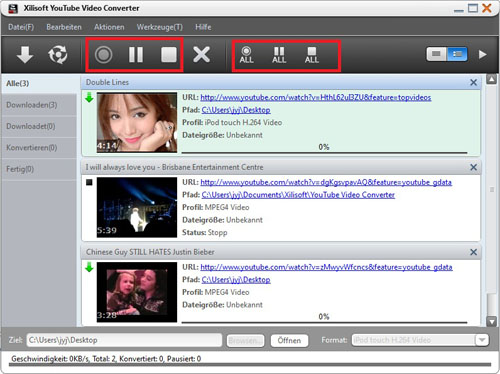Open Double Lines YouTube URL link
Screen dimensions: 500x374
[316, 97]
